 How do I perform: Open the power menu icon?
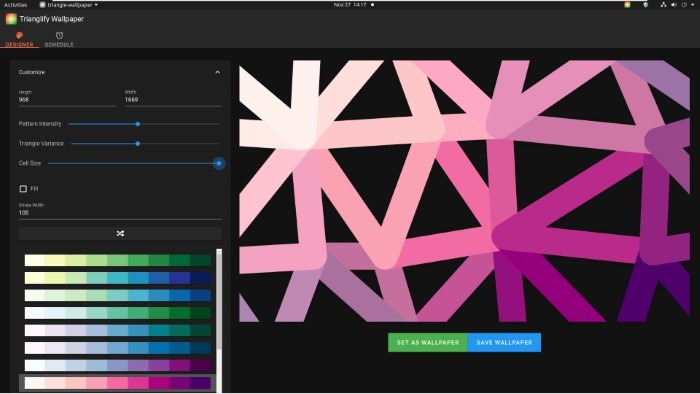pyautogui.click(x=684, y=5)
